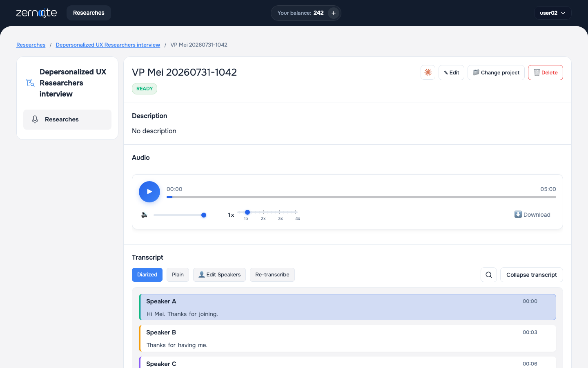588x368 pixels.
Task: Open Researches in the top navigation
Action: 89,13
